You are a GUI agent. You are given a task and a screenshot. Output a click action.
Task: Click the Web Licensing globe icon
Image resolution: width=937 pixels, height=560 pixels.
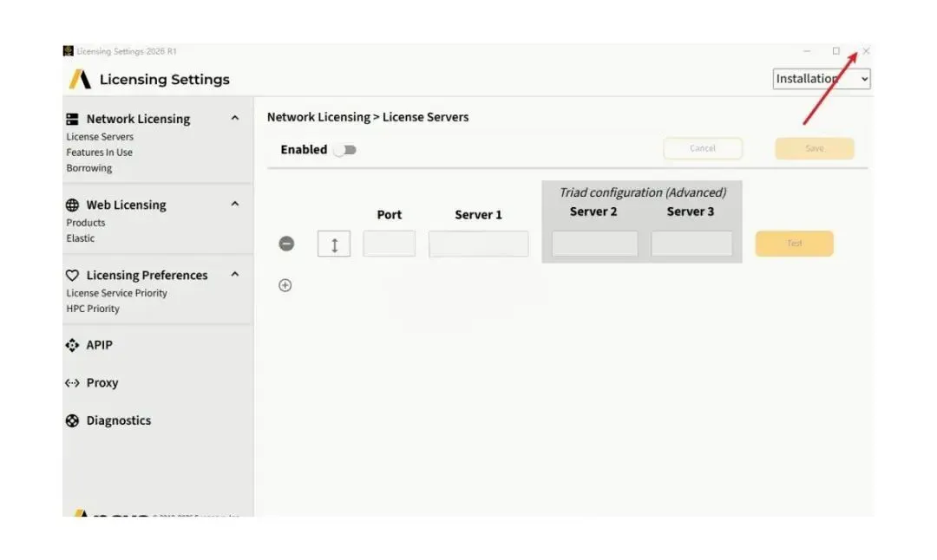(x=72, y=205)
